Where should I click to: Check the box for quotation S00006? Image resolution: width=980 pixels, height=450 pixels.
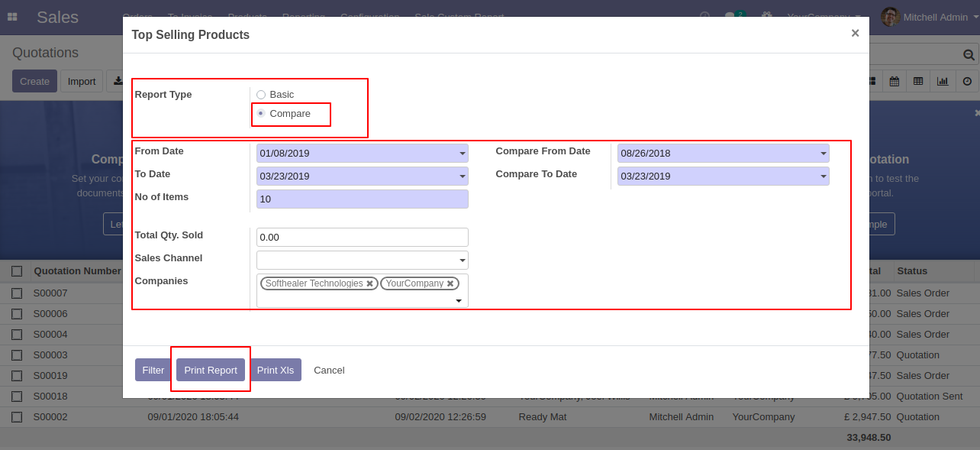pos(17,314)
